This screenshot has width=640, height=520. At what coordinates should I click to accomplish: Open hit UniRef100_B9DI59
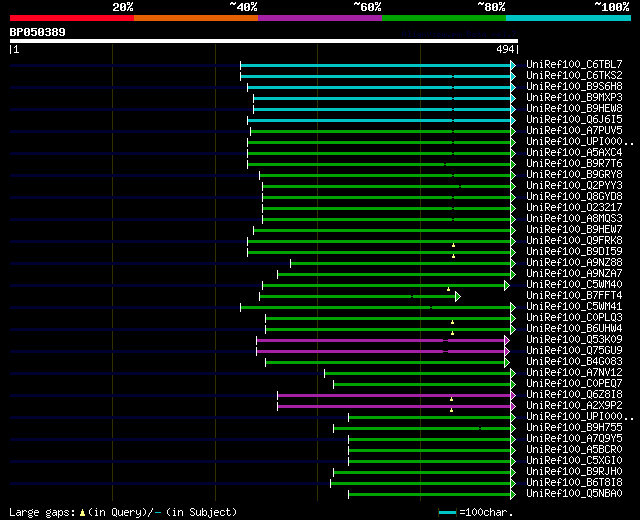tap(574, 251)
